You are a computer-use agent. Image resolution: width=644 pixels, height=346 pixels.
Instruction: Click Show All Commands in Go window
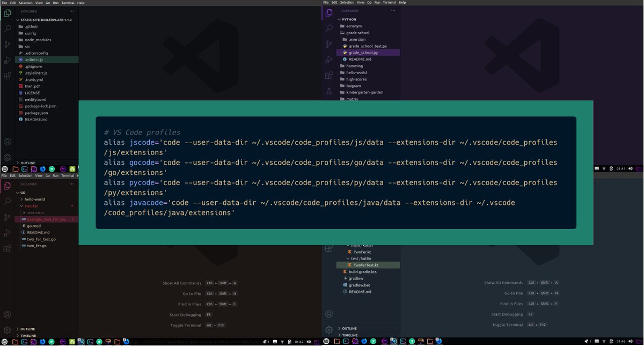(x=182, y=283)
